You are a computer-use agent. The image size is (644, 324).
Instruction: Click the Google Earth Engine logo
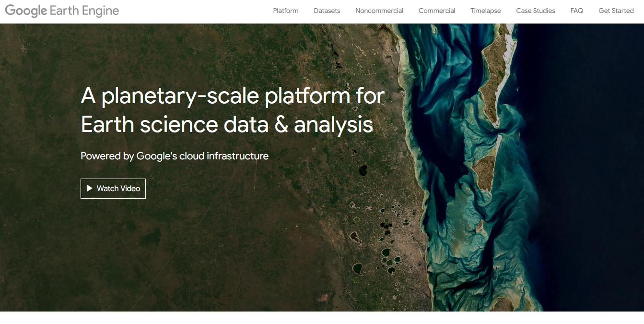coord(62,11)
